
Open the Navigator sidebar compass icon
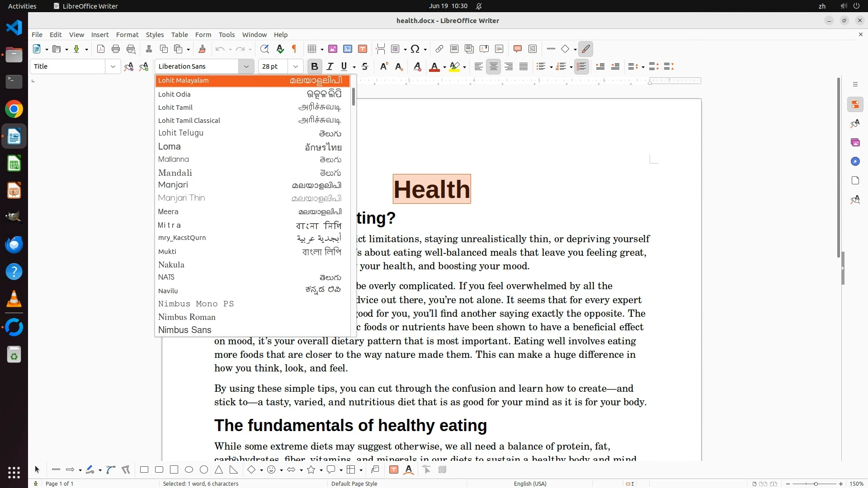tap(855, 162)
